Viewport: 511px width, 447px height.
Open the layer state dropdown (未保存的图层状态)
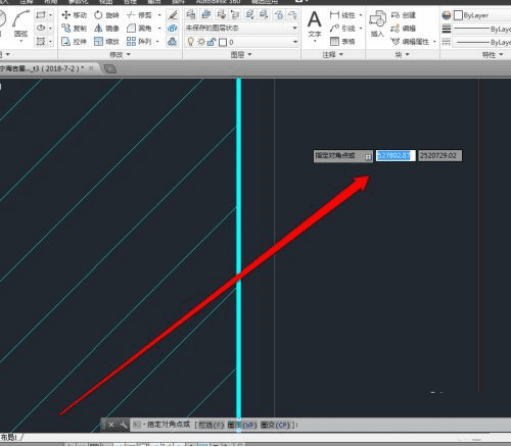point(242,28)
